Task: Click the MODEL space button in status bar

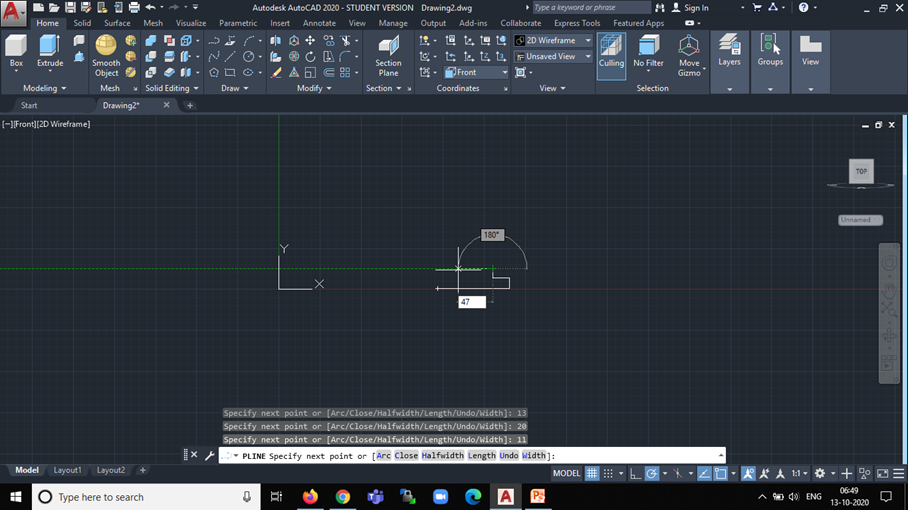Action: 566,474
